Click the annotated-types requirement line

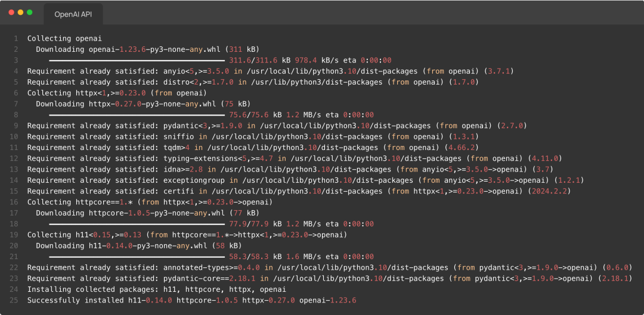pos(330,267)
